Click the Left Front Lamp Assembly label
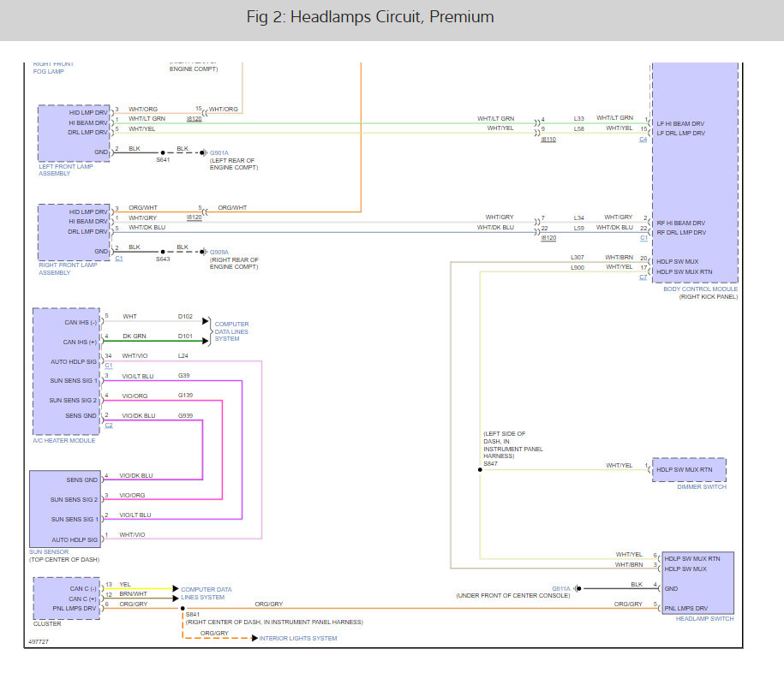This screenshot has width=784, height=673. [x=65, y=170]
